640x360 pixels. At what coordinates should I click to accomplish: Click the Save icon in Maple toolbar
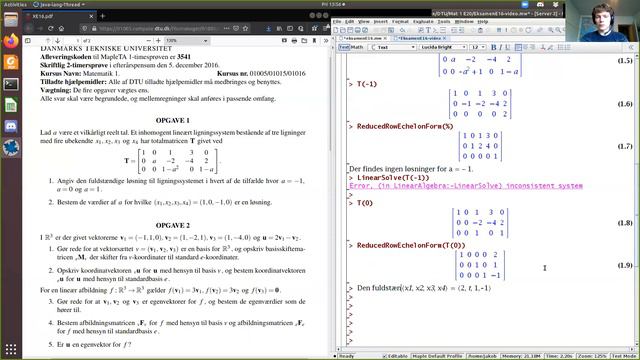click(351, 30)
